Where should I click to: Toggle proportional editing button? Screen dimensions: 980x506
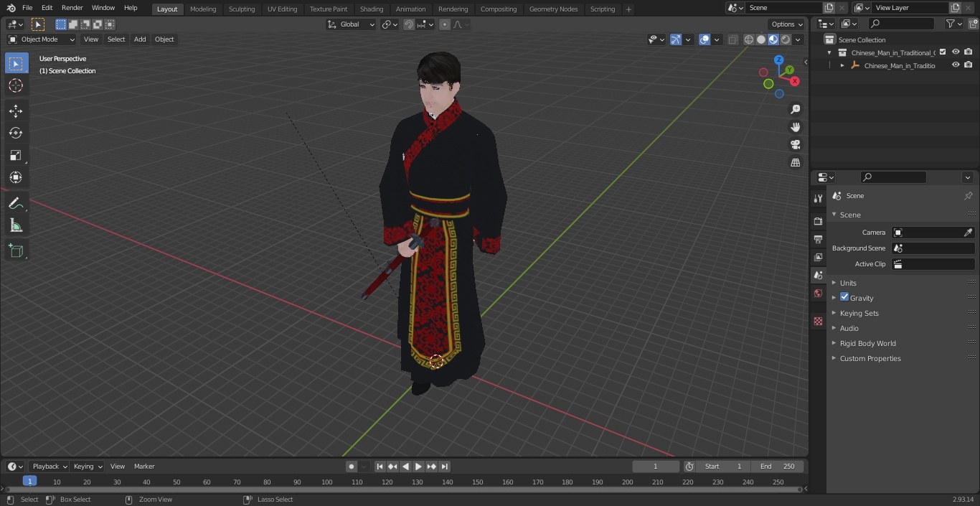445,24
